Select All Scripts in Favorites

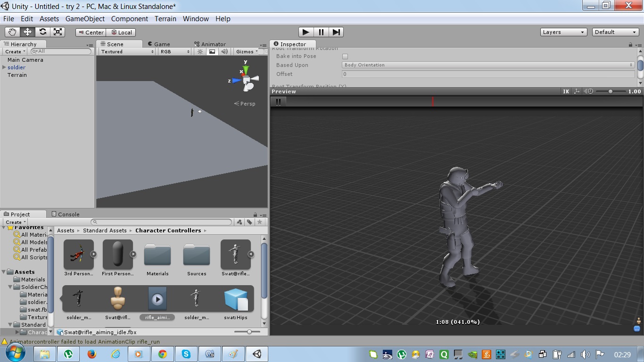coord(31,257)
